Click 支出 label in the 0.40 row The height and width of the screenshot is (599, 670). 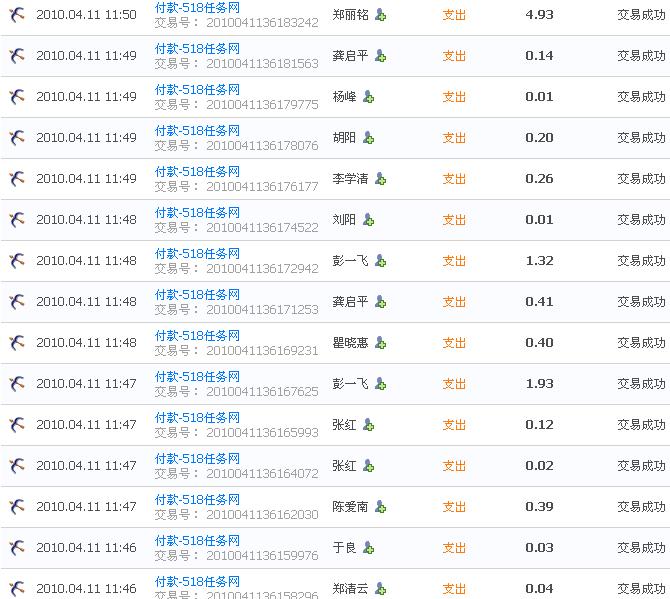pyautogui.click(x=454, y=343)
